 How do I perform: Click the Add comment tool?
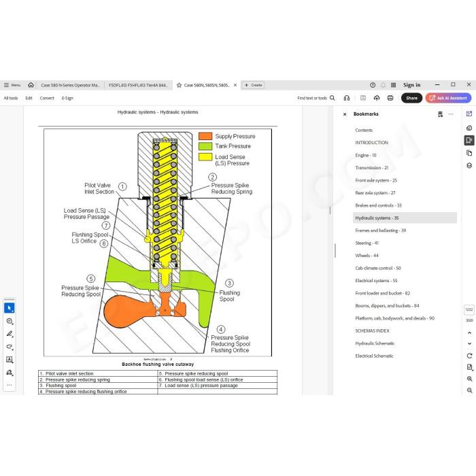10,321
